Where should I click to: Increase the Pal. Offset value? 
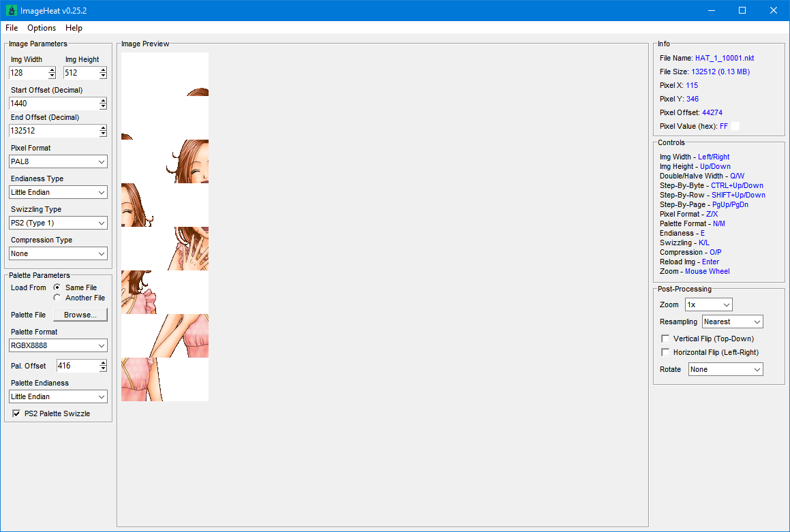pos(103,363)
